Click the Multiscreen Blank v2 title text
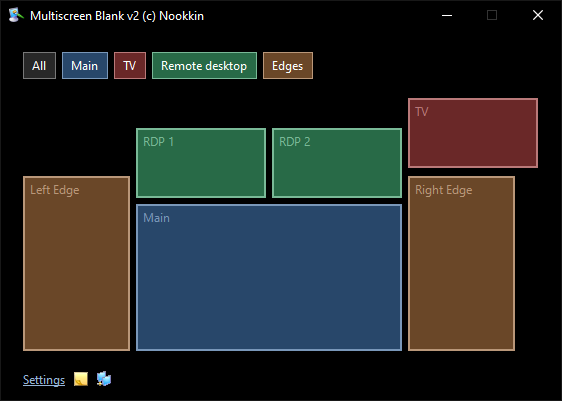Viewport: 562px width, 401px height. (x=117, y=16)
